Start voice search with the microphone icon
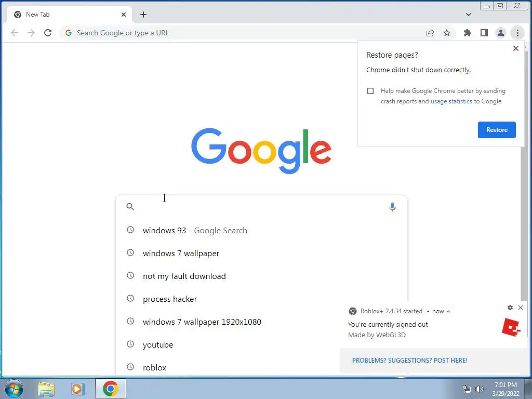 [392, 207]
